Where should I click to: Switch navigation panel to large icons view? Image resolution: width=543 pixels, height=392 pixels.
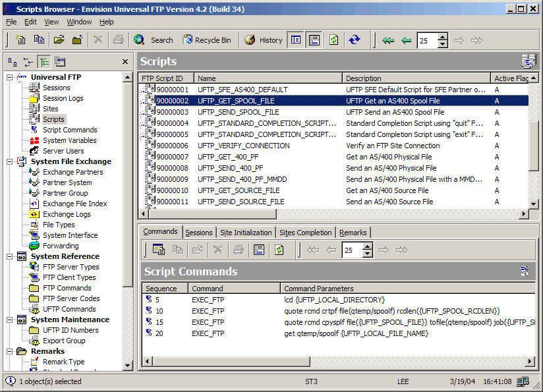pyautogui.click(x=13, y=62)
